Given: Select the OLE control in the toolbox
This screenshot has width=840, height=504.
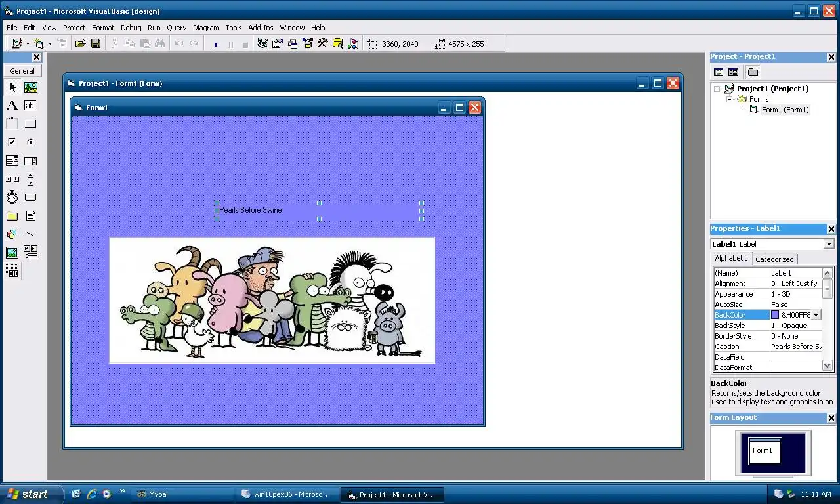Looking at the screenshot, I should (x=12, y=271).
